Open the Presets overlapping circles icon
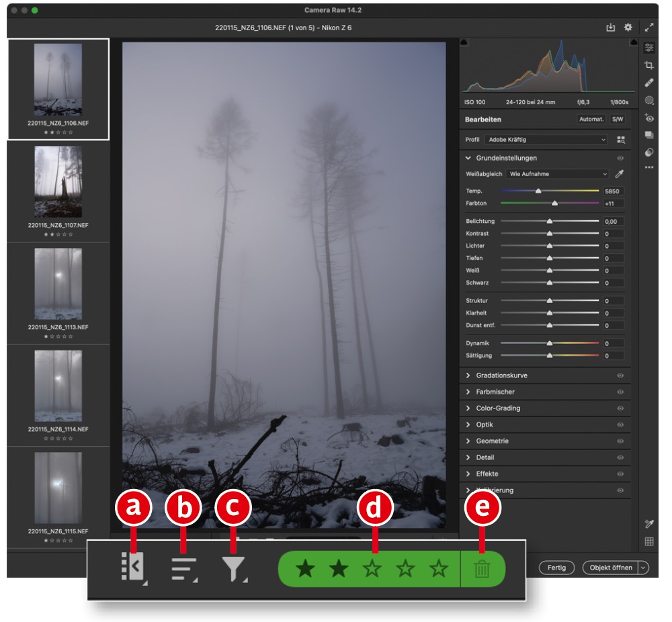This screenshot has height=622, width=672. (x=649, y=152)
